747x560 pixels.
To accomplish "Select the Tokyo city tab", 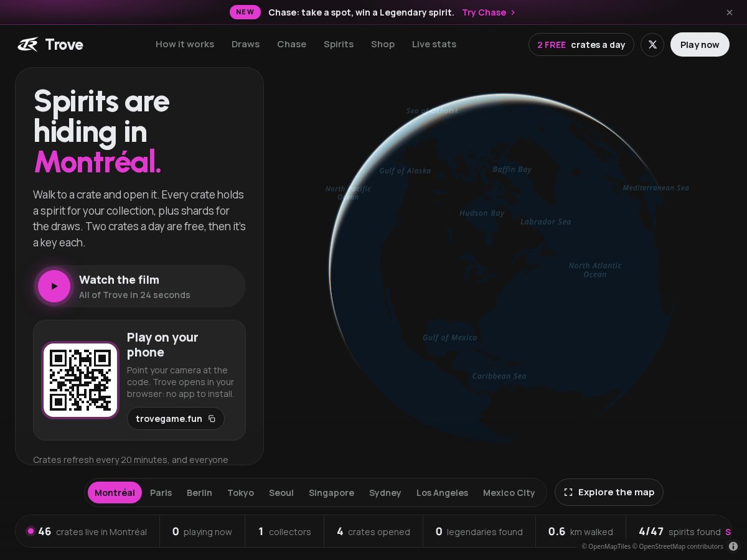I will (240, 493).
